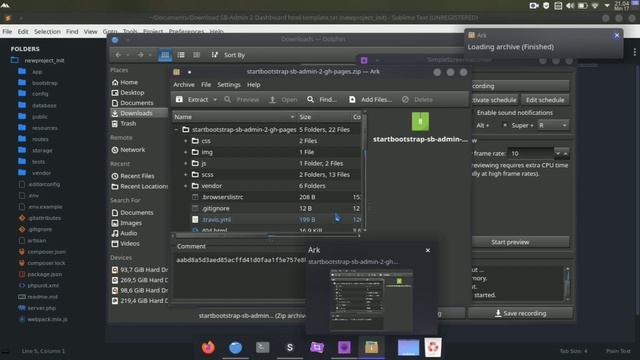Click the Ark window thumbnail preview

point(371,300)
